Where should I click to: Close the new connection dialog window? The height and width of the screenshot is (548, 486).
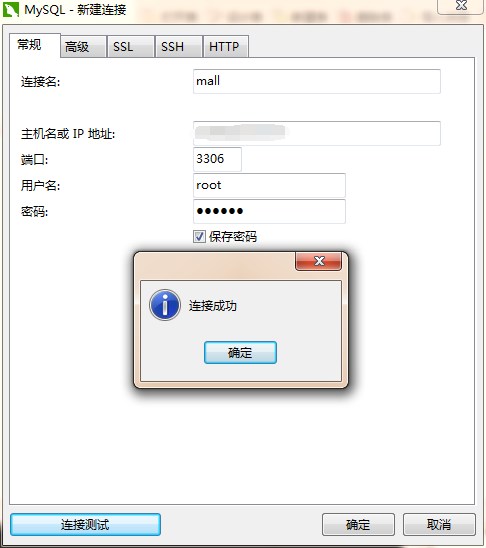click(x=461, y=6)
